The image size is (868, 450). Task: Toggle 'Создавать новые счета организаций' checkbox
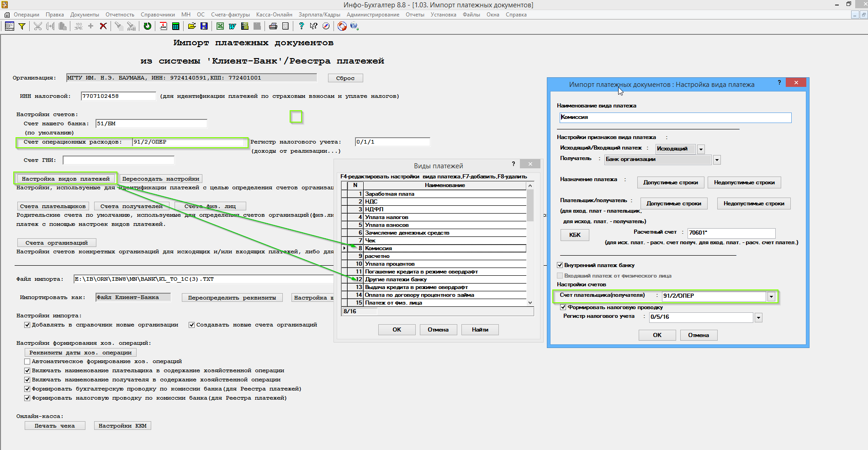[x=191, y=325]
